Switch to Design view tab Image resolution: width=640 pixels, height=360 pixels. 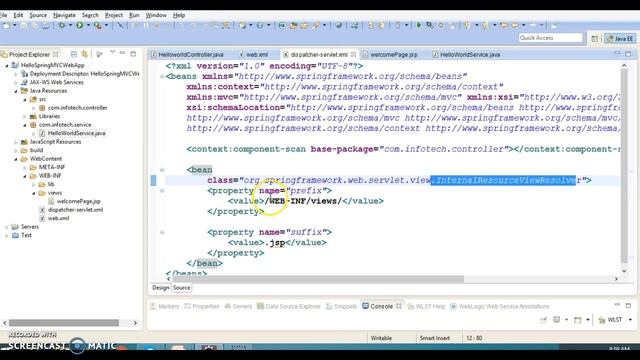[x=160, y=288]
